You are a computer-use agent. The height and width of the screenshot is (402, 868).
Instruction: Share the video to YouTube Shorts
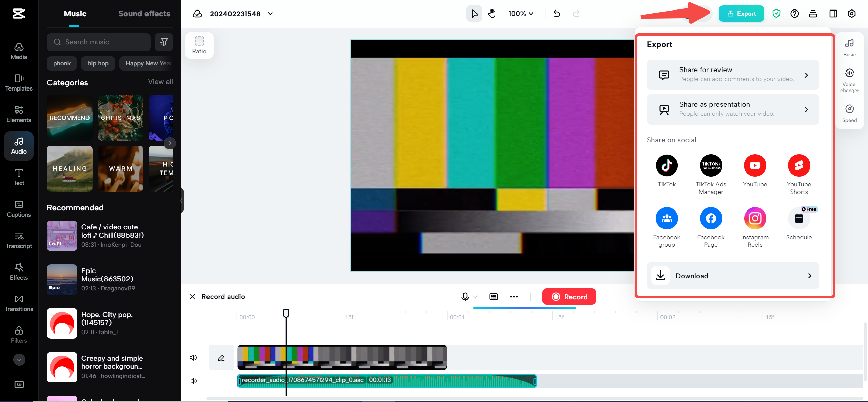[799, 165]
